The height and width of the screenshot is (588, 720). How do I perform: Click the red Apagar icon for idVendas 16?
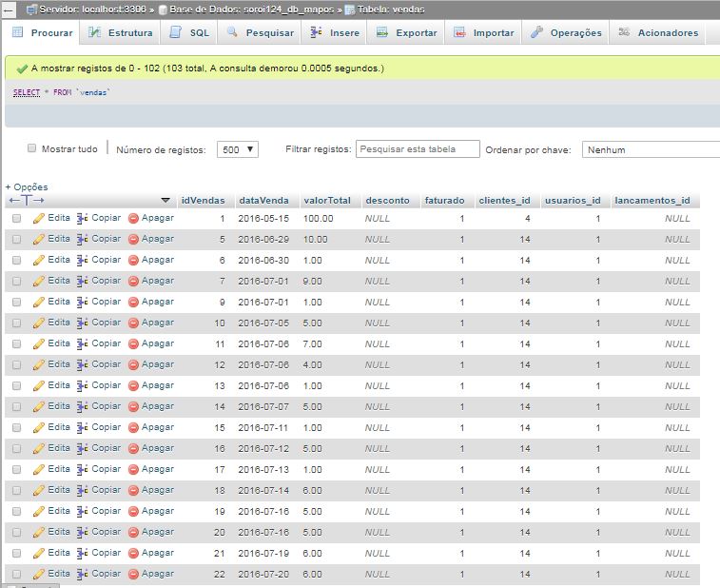click(x=133, y=449)
